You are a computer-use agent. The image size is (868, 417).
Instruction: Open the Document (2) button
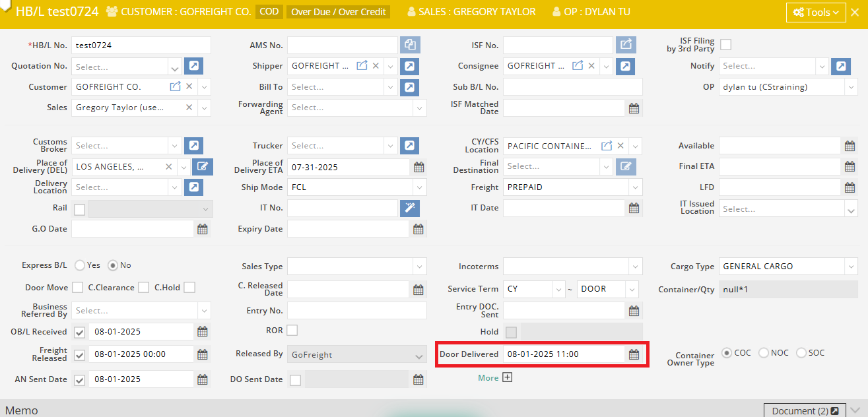tap(805, 410)
